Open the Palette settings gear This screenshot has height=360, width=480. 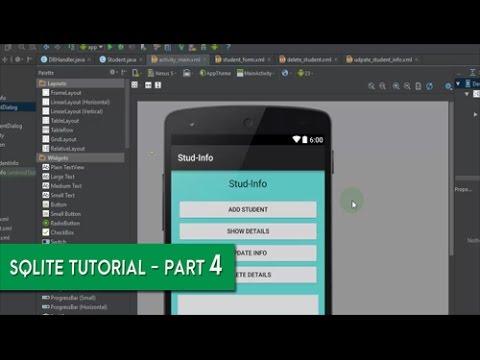113,72
